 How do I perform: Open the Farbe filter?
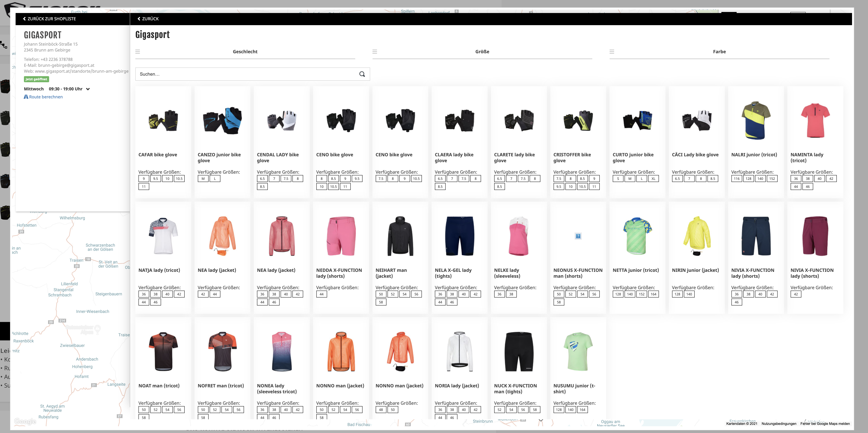719,52
